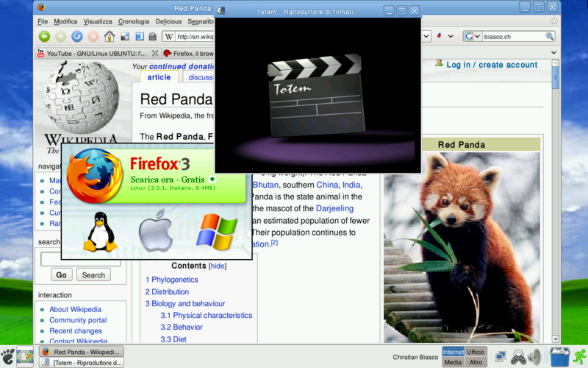Image resolution: width=588 pixels, height=368 pixels.
Task: Open the Modifica menu
Action: (65, 21)
